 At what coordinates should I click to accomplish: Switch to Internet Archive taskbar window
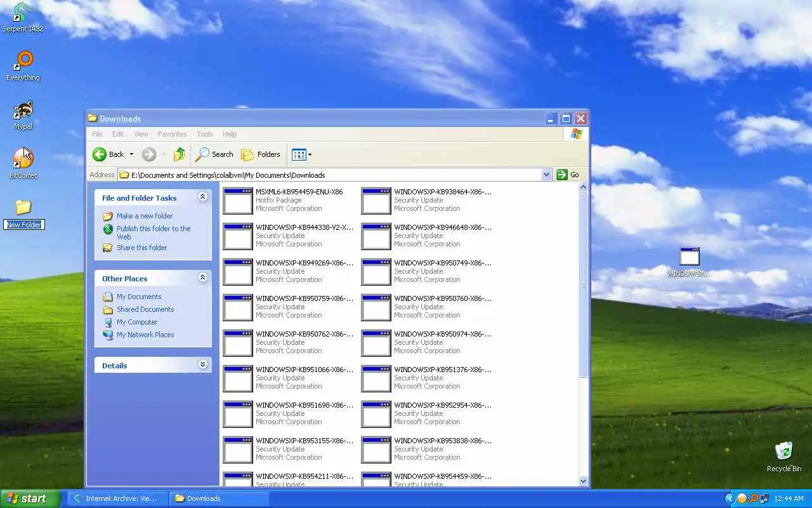117,498
